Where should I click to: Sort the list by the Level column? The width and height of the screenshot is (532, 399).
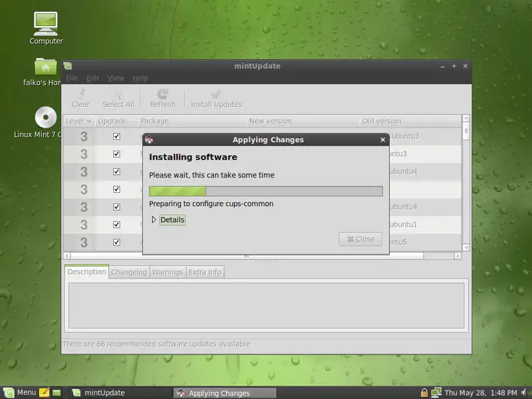[78, 121]
